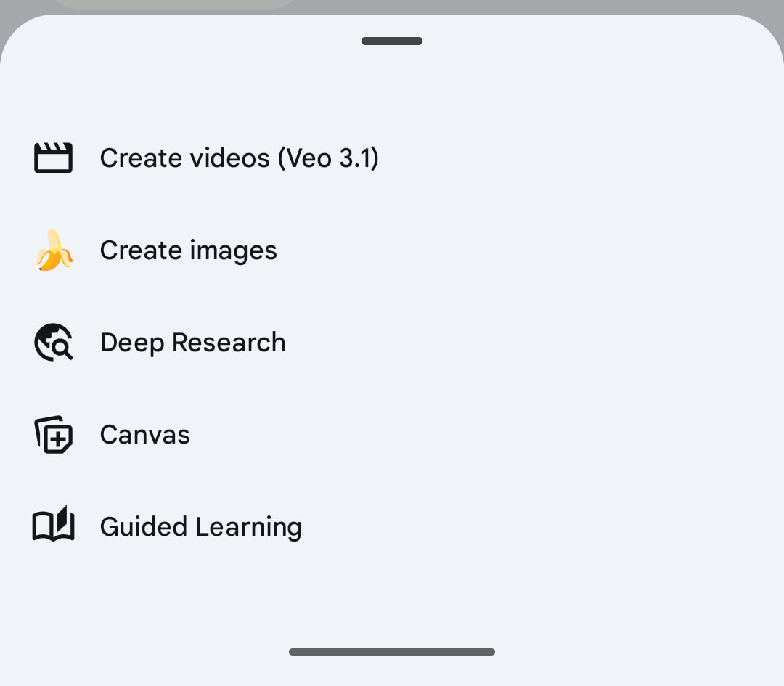Click the "(Veo 3.1)" version text
784x686 pixels.
pyautogui.click(x=328, y=158)
